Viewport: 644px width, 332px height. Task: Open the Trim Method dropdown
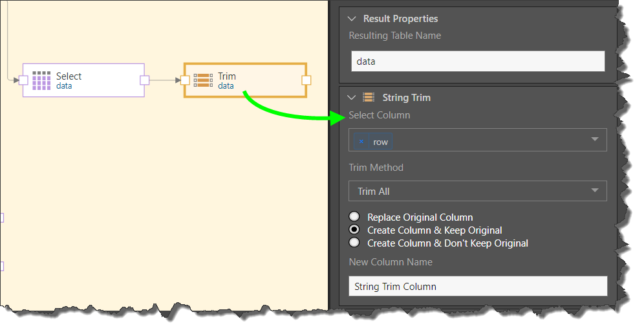point(478,191)
